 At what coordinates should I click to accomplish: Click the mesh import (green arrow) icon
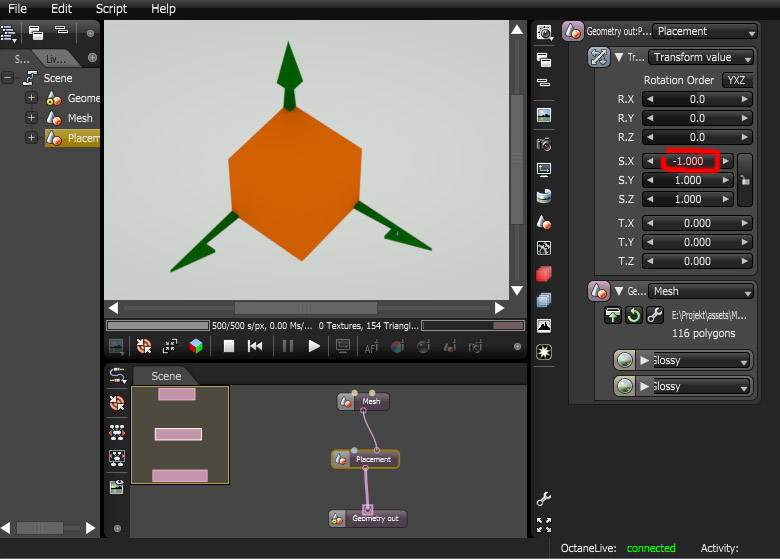click(x=612, y=315)
